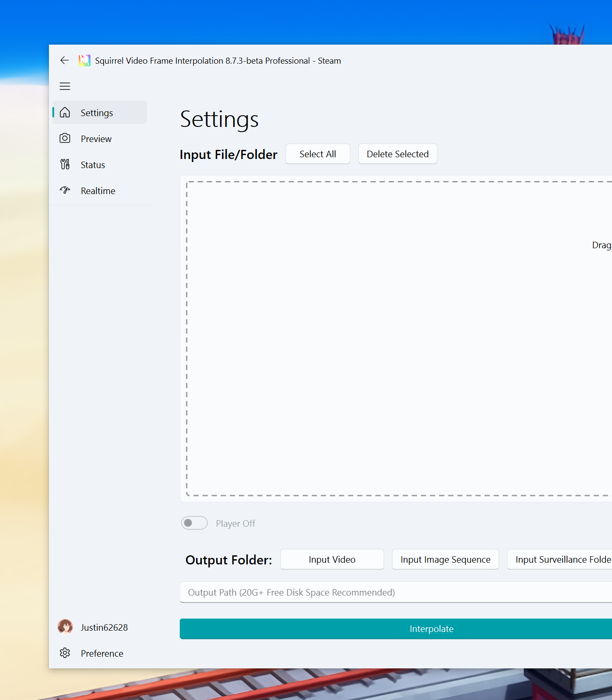Open the Realtime page label
Screen dimensions: 612x700
pyautogui.click(x=98, y=191)
